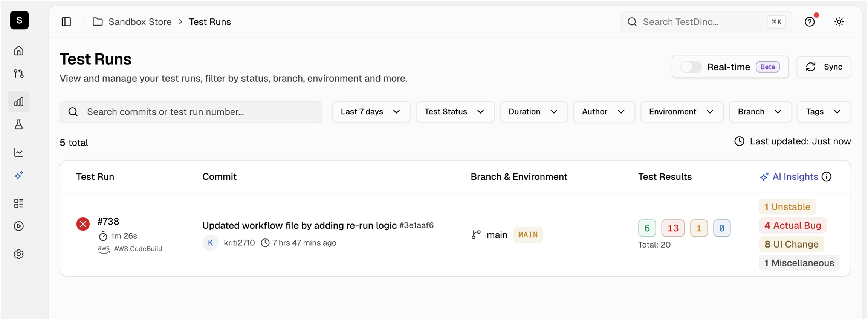Open the pull requests sidebar icon

point(19,73)
